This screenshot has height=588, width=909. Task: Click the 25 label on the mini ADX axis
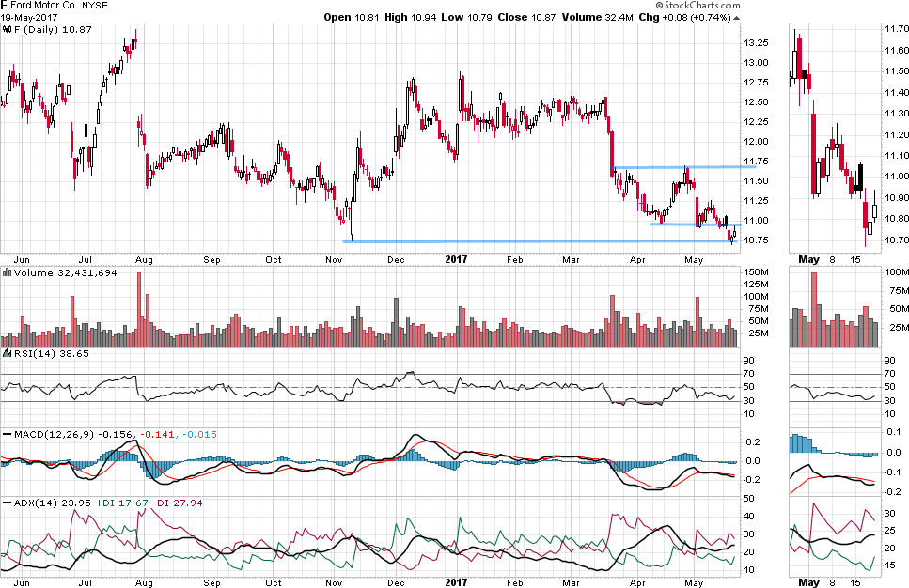(889, 531)
